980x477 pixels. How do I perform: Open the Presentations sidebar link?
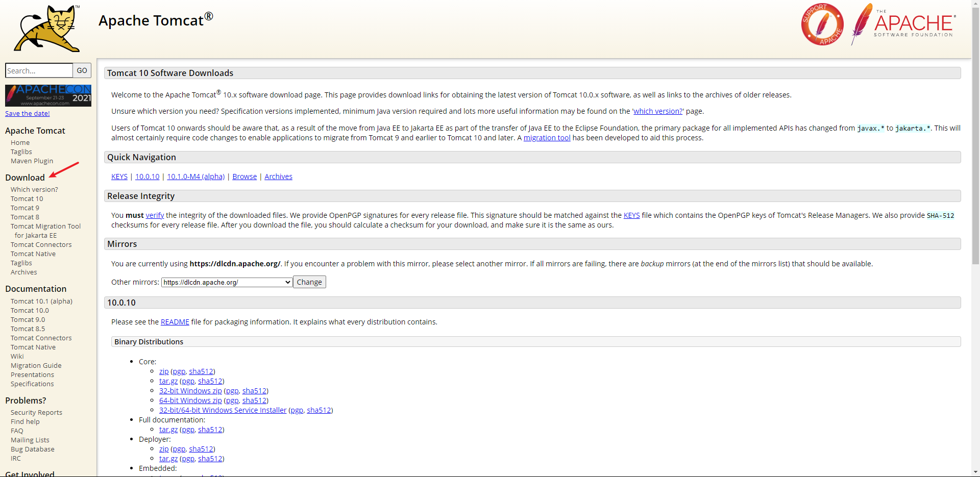[32, 375]
